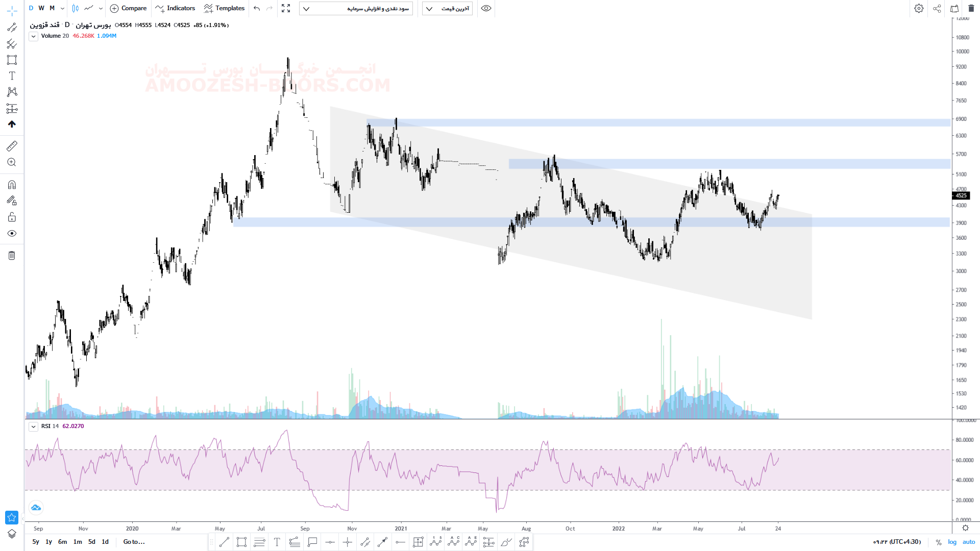Set time range to 6m
Viewport: 980px width, 551px height.
click(62, 542)
